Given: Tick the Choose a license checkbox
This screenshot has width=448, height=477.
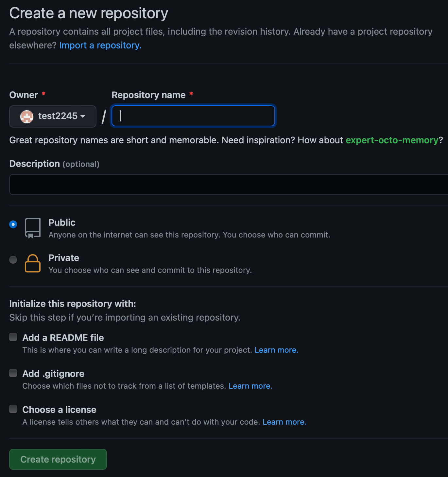Looking at the screenshot, I should [x=13, y=409].
